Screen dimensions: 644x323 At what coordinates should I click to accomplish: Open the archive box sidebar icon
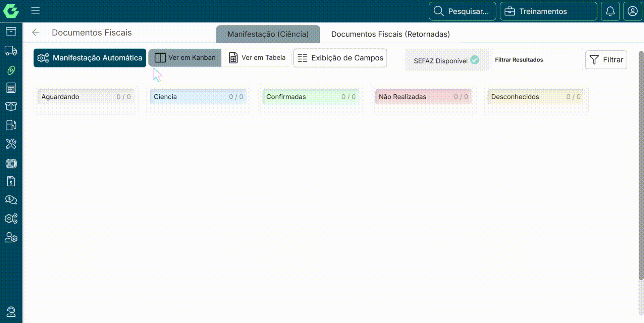click(x=11, y=32)
